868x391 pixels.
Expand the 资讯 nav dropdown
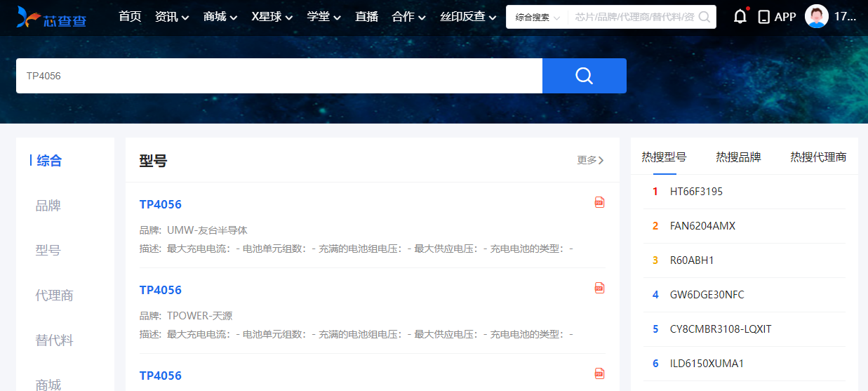click(x=172, y=17)
